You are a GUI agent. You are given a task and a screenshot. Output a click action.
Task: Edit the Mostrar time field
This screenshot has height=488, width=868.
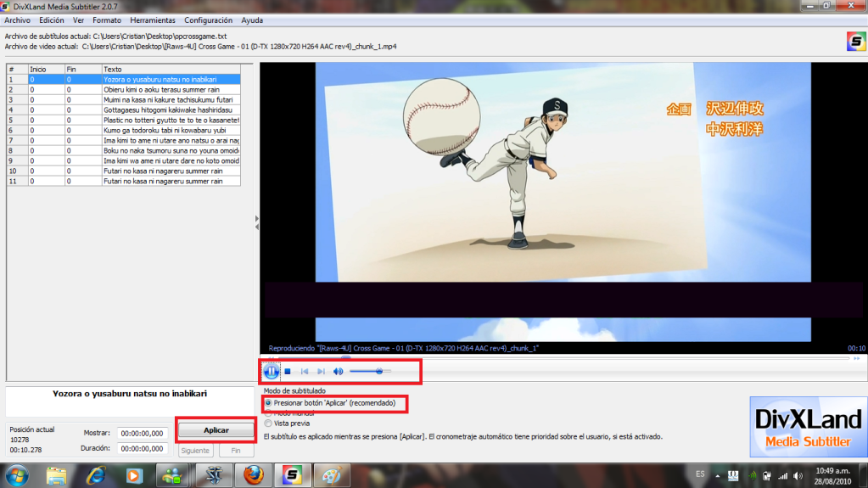coord(143,433)
